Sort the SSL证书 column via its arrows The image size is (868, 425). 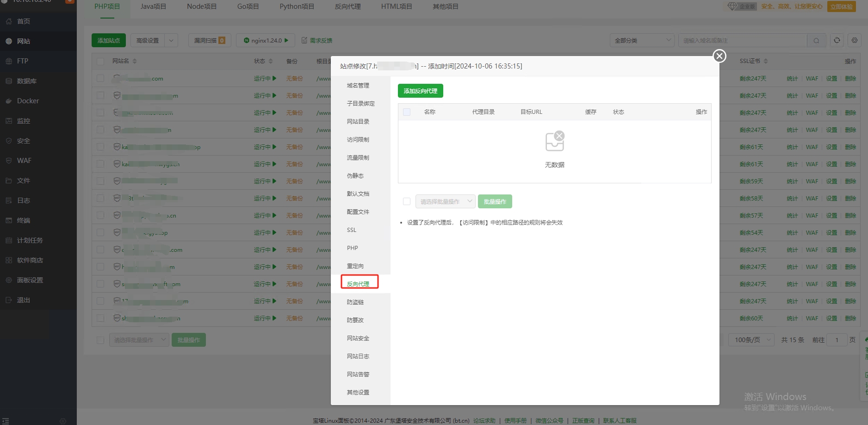[766, 61]
